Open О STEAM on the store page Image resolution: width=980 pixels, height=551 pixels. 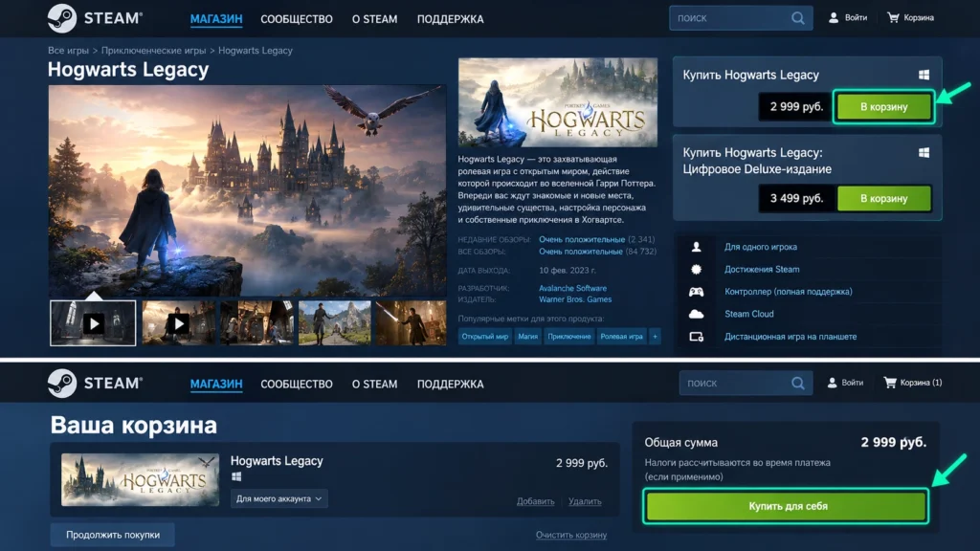click(x=374, y=19)
